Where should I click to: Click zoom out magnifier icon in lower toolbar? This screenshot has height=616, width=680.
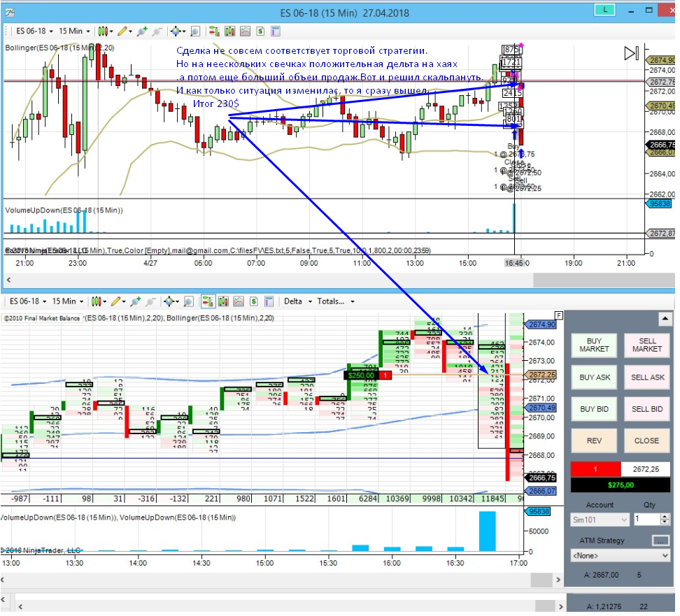pyautogui.click(x=150, y=301)
